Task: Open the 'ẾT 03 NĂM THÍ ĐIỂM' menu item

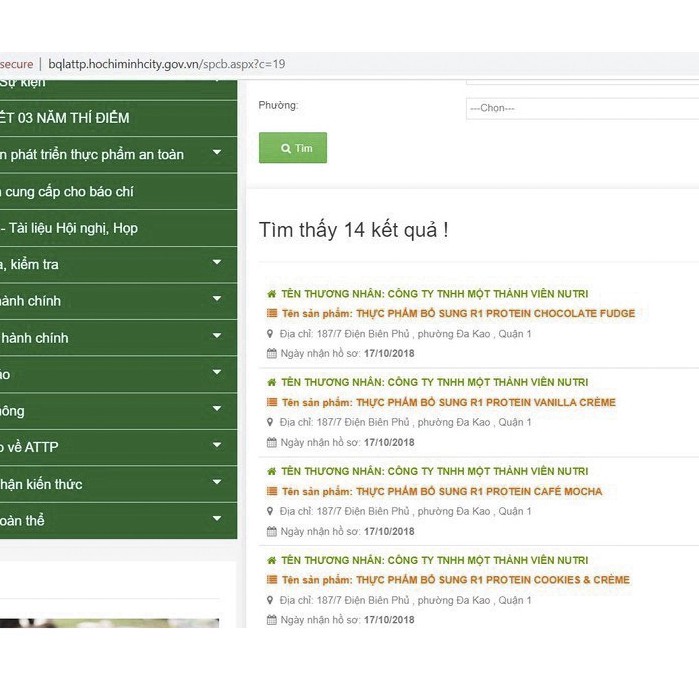Action: (x=118, y=118)
